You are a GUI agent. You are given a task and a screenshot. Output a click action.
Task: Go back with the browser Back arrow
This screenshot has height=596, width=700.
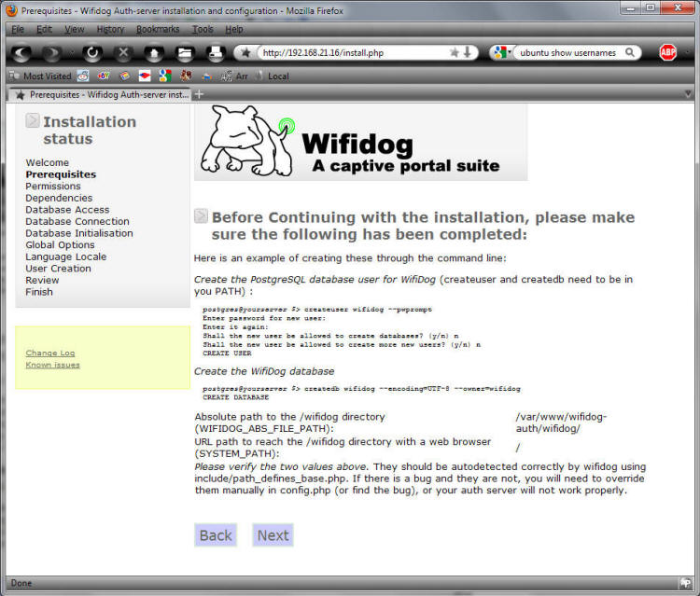21,53
